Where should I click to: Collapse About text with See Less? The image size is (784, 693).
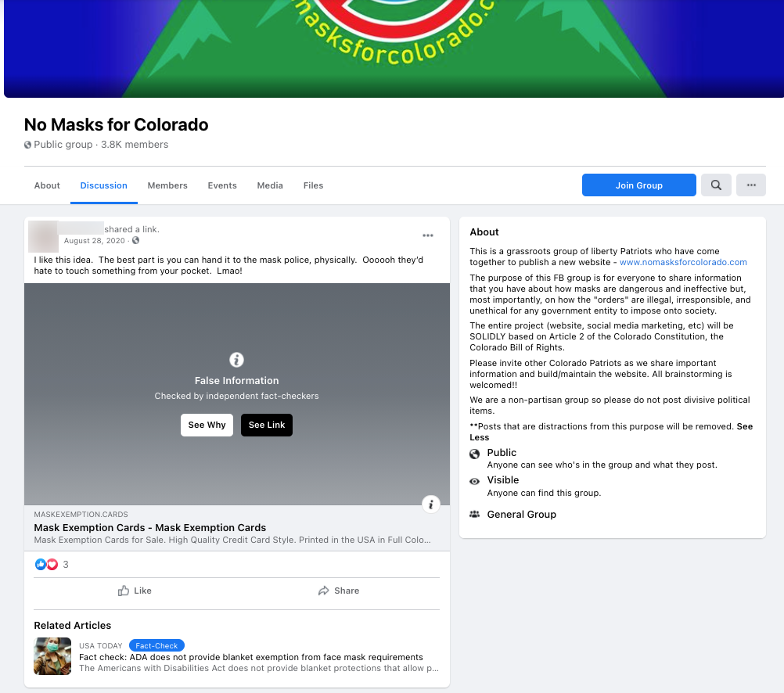610,432
